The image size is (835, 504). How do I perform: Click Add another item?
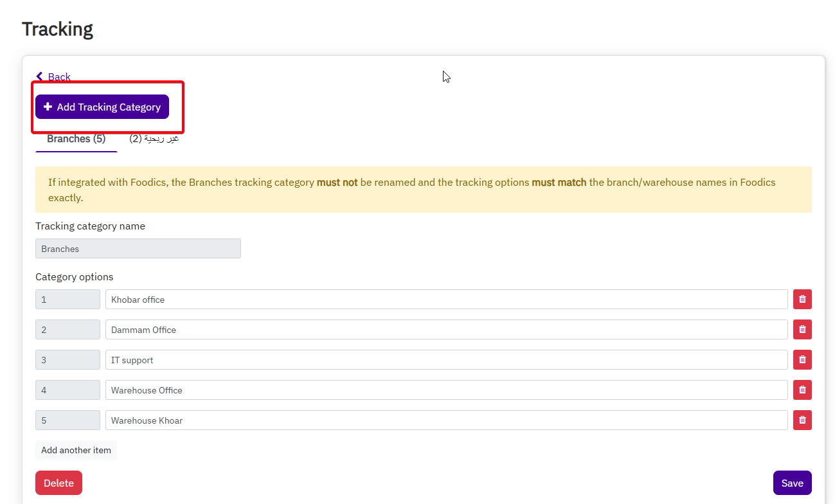tap(76, 451)
